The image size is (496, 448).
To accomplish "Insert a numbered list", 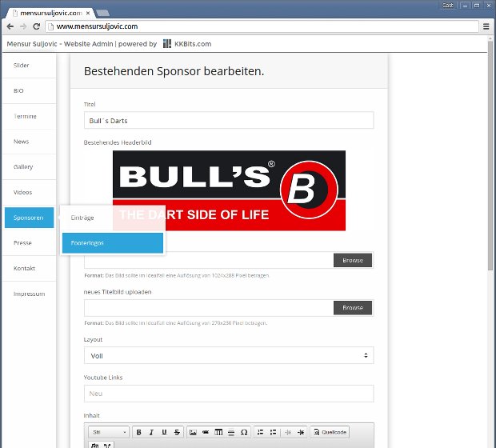I will 260,432.
